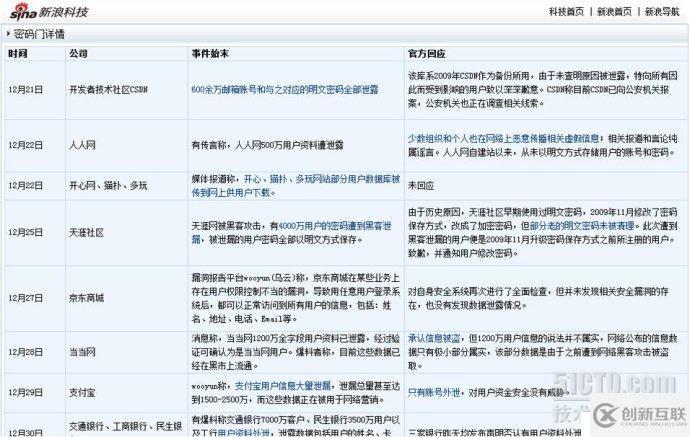Click the 新浪科技 title text

pyautogui.click(x=64, y=12)
